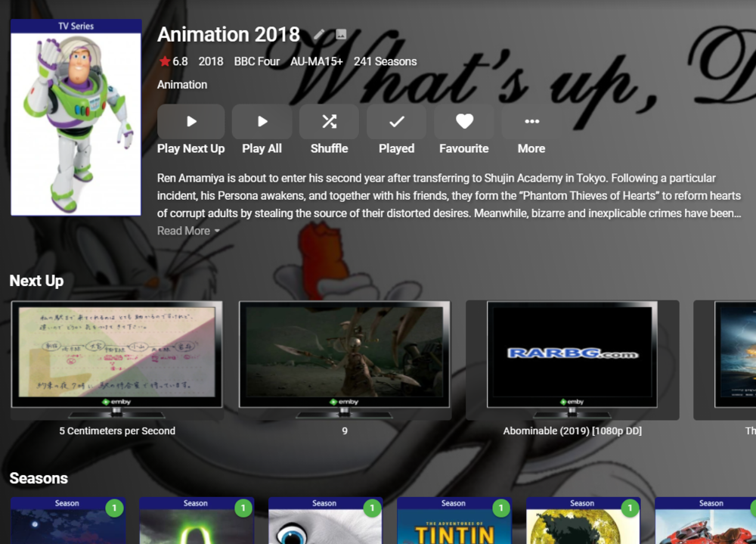
Task: Click the Next Up section heading
Action: click(36, 281)
